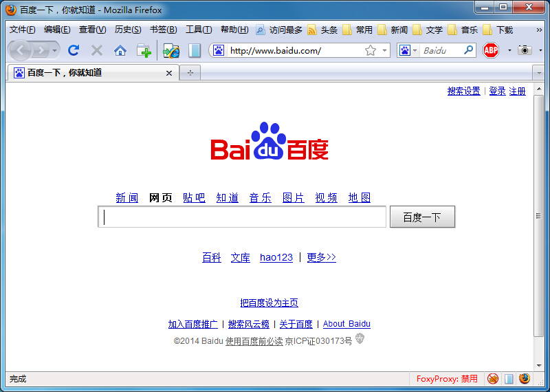Click the status bar blue panel icon
Viewport: 550px width, 392px height.
[x=509, y=379]
